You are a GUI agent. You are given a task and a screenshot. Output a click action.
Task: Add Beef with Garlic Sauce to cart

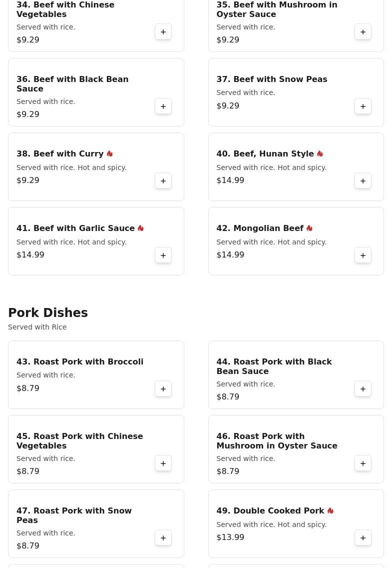click(x=163, y=255)
